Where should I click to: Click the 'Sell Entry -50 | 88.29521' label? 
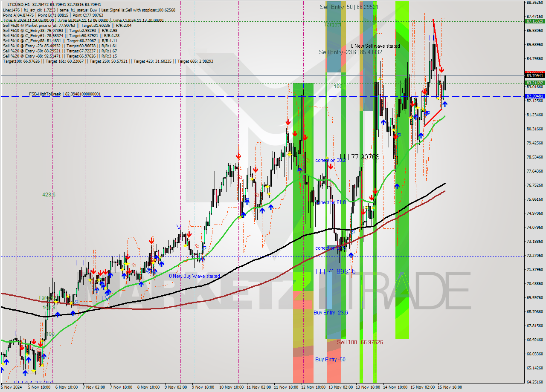pos(349,7)
